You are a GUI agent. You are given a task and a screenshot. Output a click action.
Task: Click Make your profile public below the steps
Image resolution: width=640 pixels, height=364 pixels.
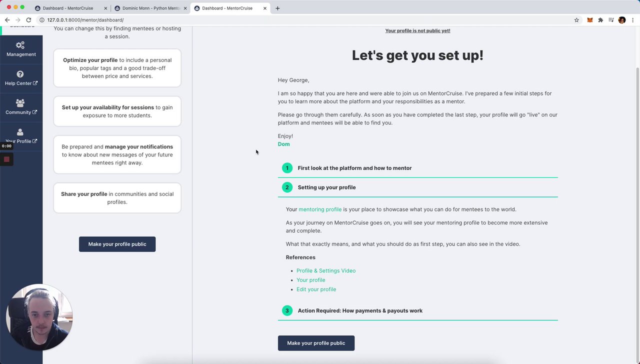[x=316, y=343]
